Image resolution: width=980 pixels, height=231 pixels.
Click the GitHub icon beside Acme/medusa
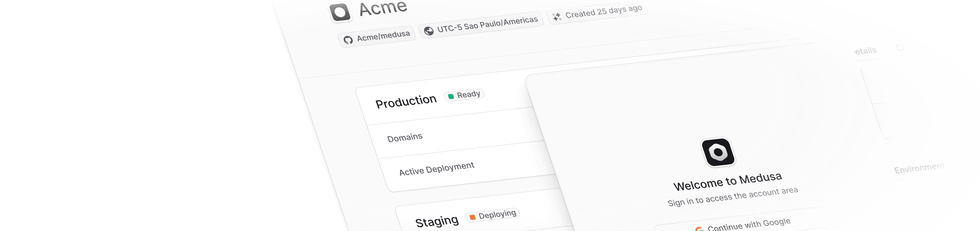(x=348, y=40)
